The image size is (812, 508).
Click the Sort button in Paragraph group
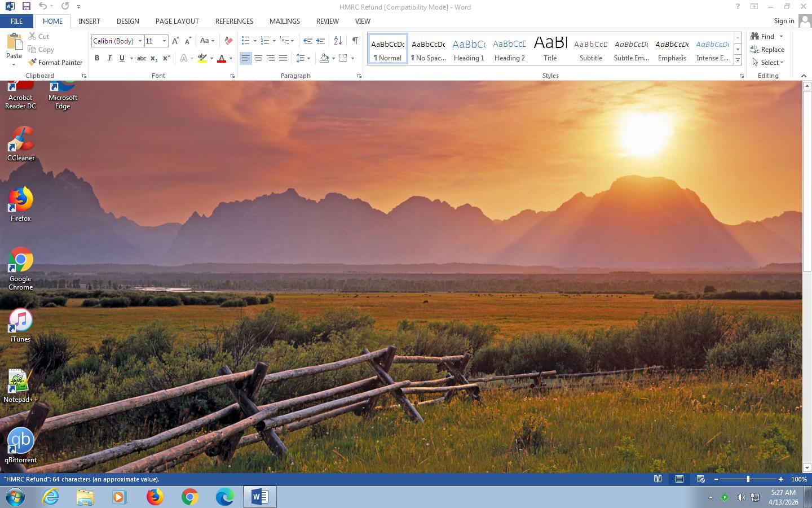tap(338, 41)
